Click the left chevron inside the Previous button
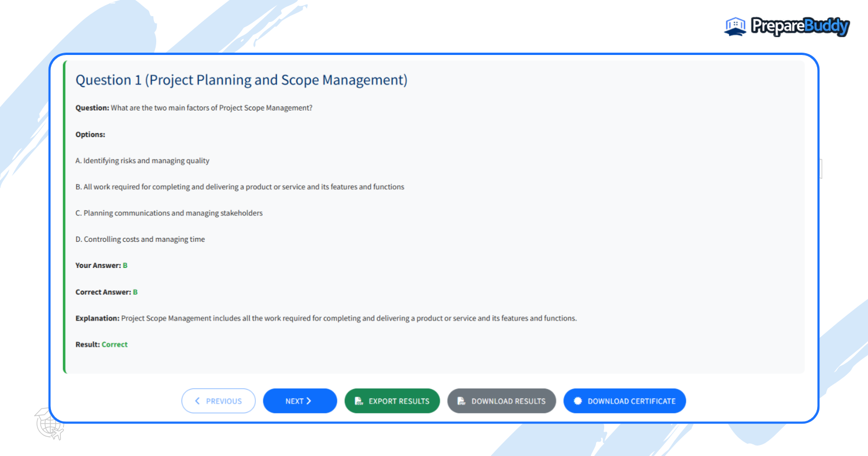The height and width of the screenshot is (456, 868). click(x=197, y=400)
